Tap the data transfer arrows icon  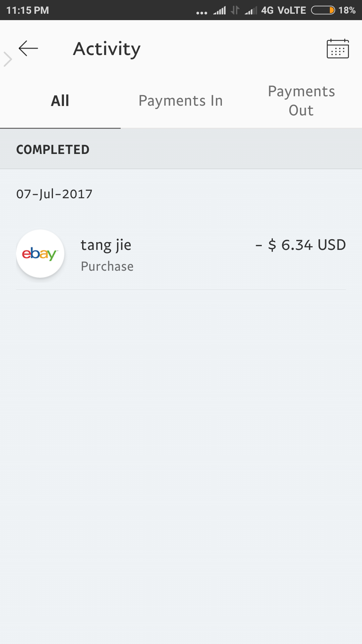(x=235, y=10)
